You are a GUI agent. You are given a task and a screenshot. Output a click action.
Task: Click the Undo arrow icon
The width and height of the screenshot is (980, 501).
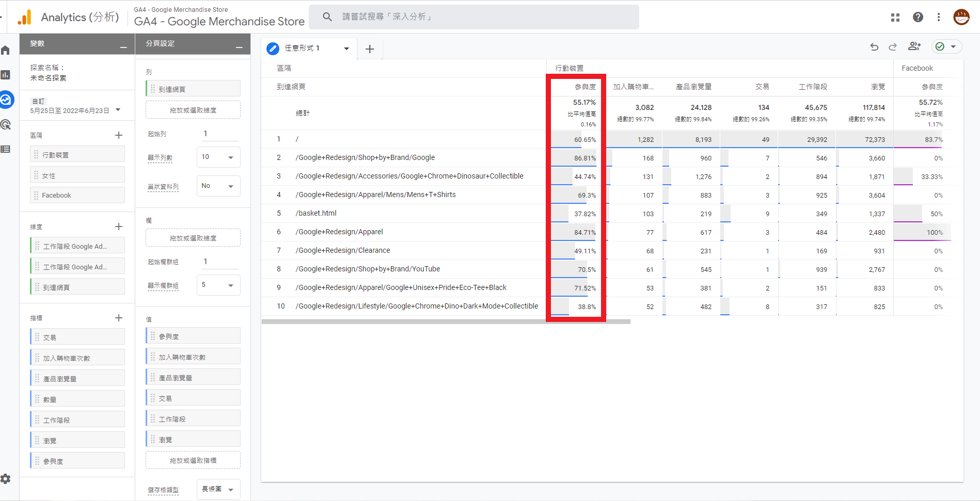(x=874, y=47)
